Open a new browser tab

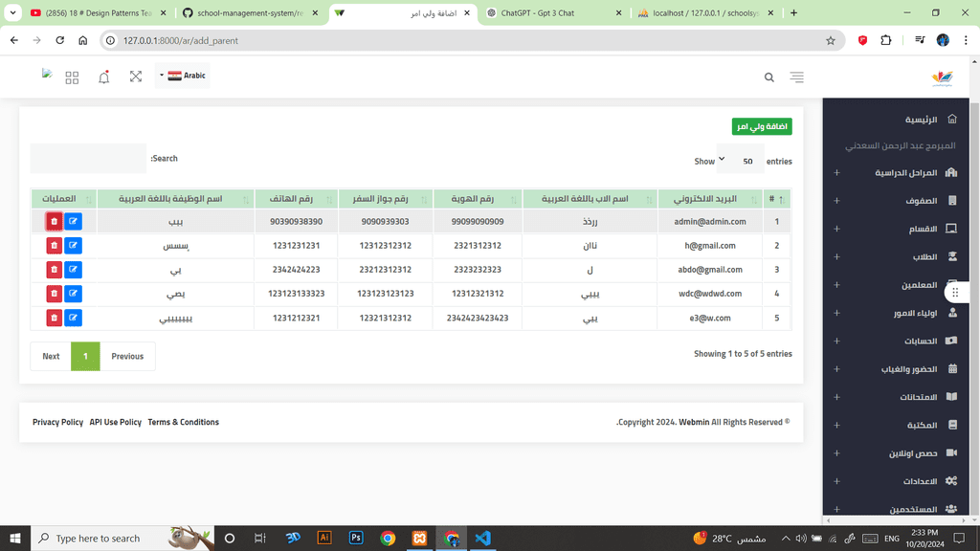(x=793, y=13)
